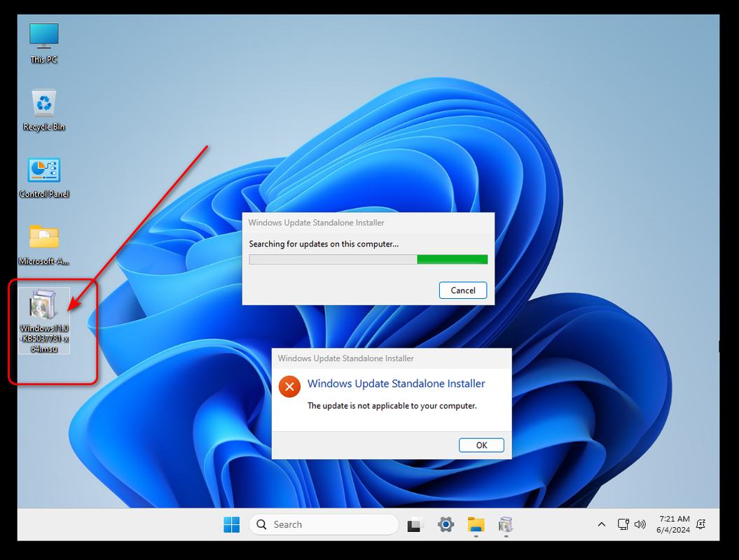739x560 pixels.
Task: Select the Windows11.0-KB5037781-x64.msu installer file
Action: click(x=44, y=321)
